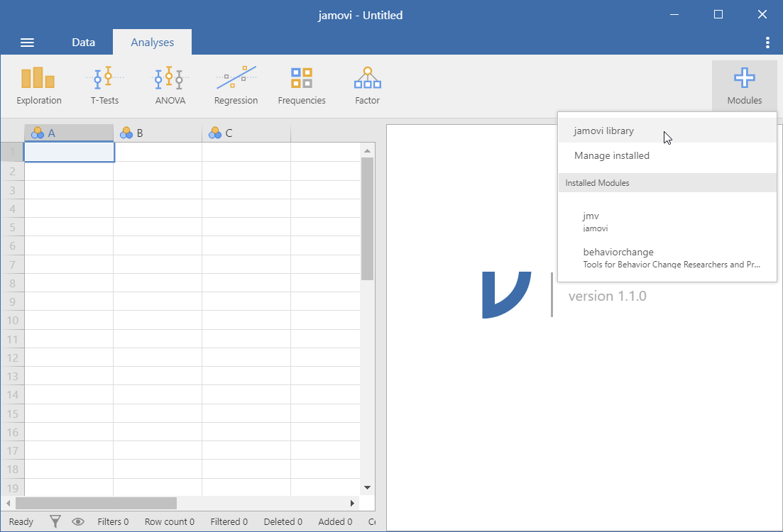Select column C header

[246, 133]
